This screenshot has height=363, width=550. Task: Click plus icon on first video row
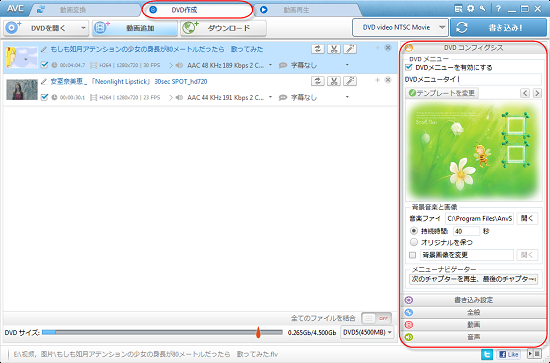(377, 48)
